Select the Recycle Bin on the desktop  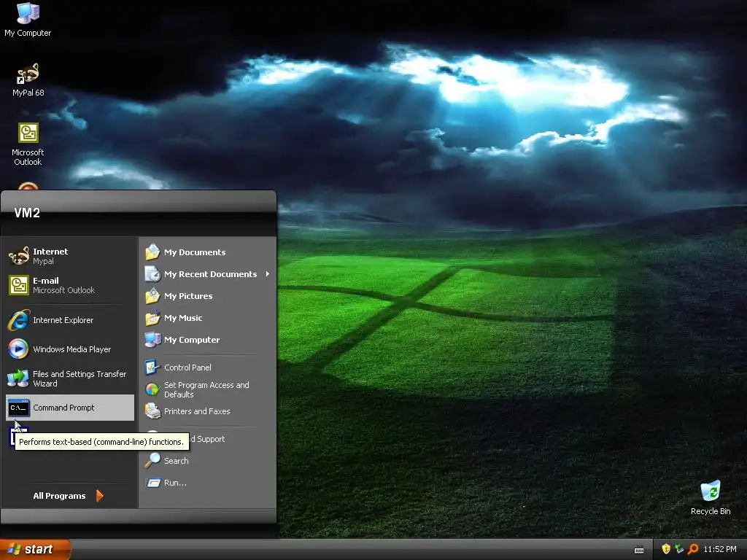point(711,498)
